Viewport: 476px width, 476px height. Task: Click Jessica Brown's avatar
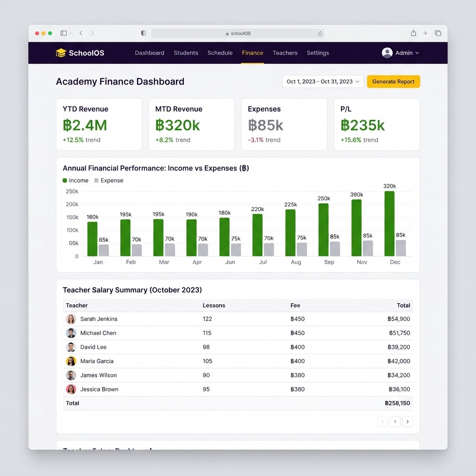click(71, 389)
